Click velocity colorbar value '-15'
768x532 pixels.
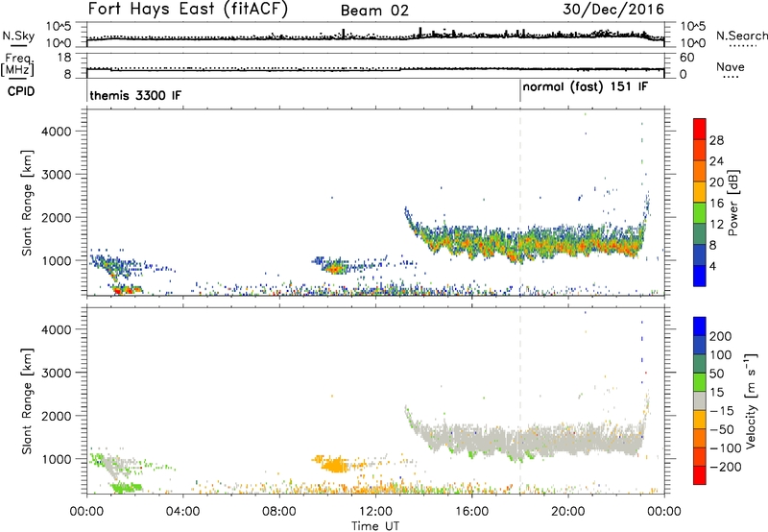(x=722, y=410)
